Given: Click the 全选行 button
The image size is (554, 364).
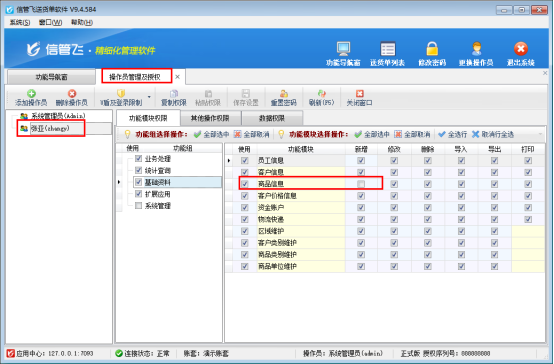Looking at the screenshot, I should (x=453, y=134).
